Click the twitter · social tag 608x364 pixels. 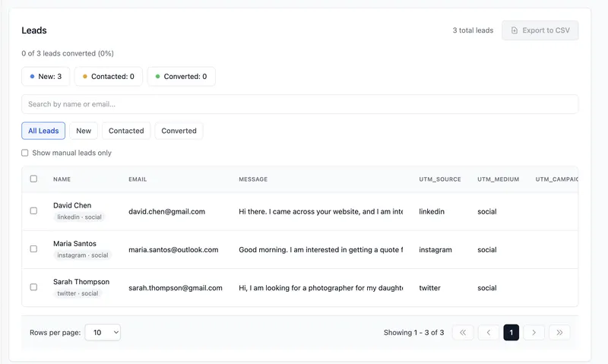[78, 293]
